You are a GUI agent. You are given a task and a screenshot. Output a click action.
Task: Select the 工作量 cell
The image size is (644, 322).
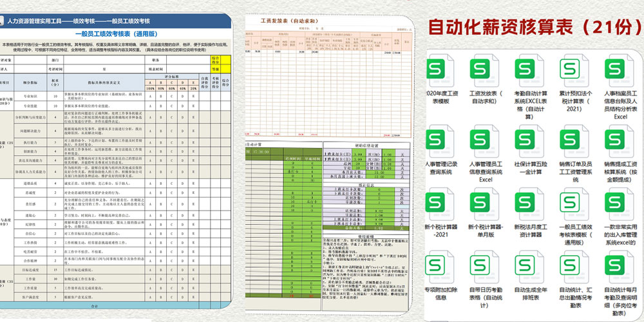coord(31,279)
